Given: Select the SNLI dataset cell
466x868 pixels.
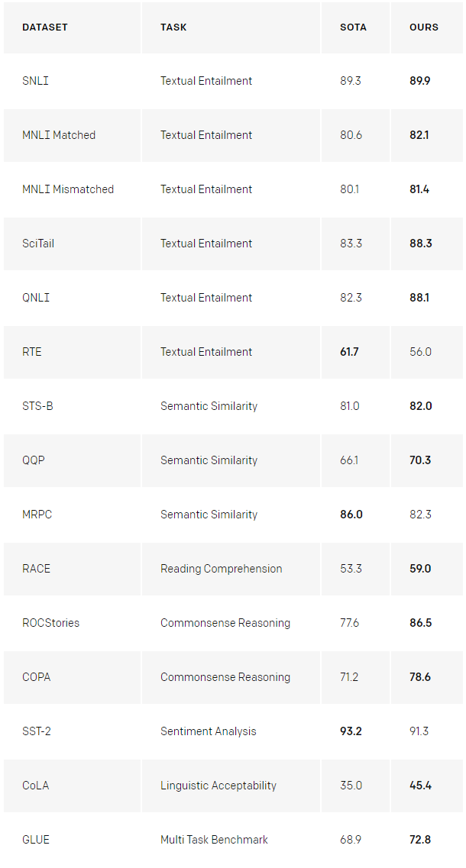Looking at the screenshot, I should tap(35, 81).
